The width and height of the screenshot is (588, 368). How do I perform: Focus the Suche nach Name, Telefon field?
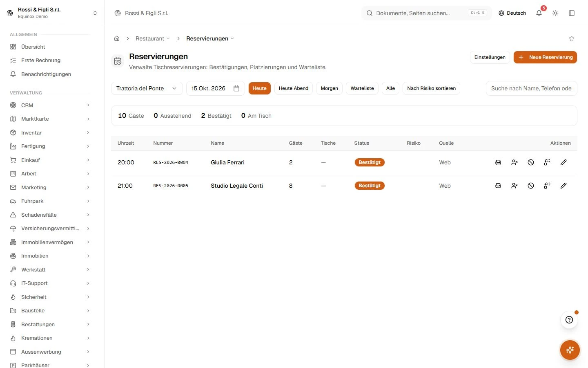tap(532, 88)
